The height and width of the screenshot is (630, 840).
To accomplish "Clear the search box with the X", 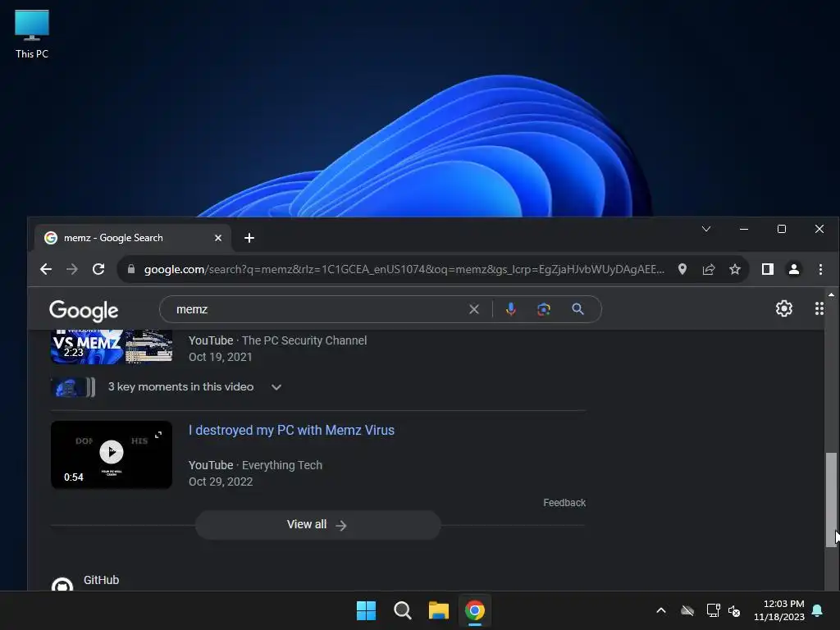I will click(473, 309).
